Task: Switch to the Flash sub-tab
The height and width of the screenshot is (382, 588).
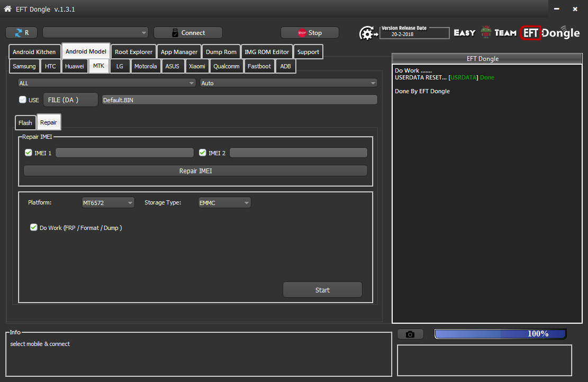Action: coord(25,123)
